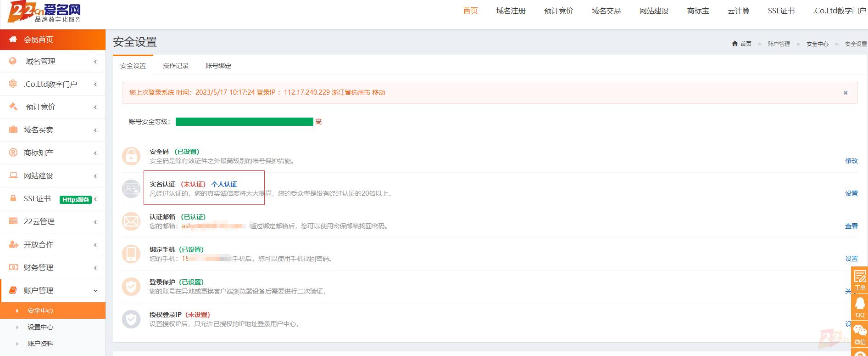This screenshot has height=356, width=868.
Task: Expand the 开放合作 chevron
Action: [x=95, y=245]
